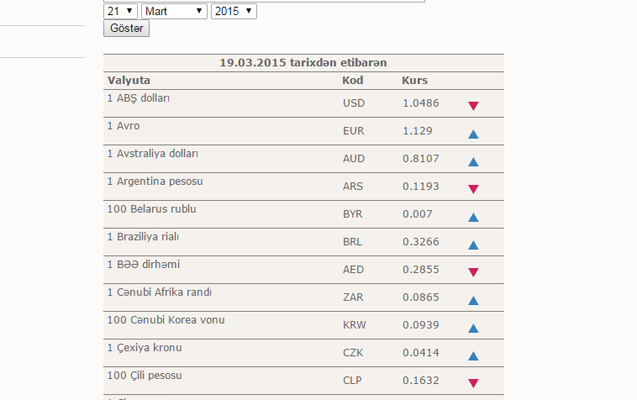Click the blue up arrow for ZAR

point(473,299)
